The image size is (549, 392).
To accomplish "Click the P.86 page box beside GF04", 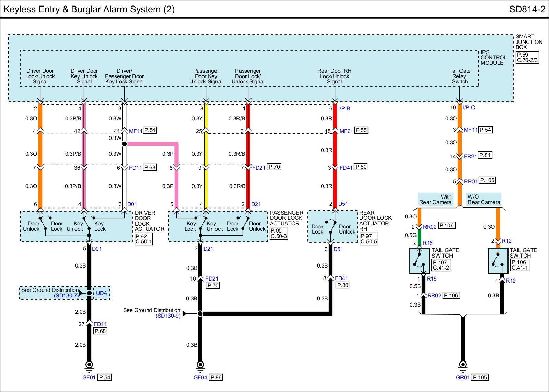I will [216, 377].
